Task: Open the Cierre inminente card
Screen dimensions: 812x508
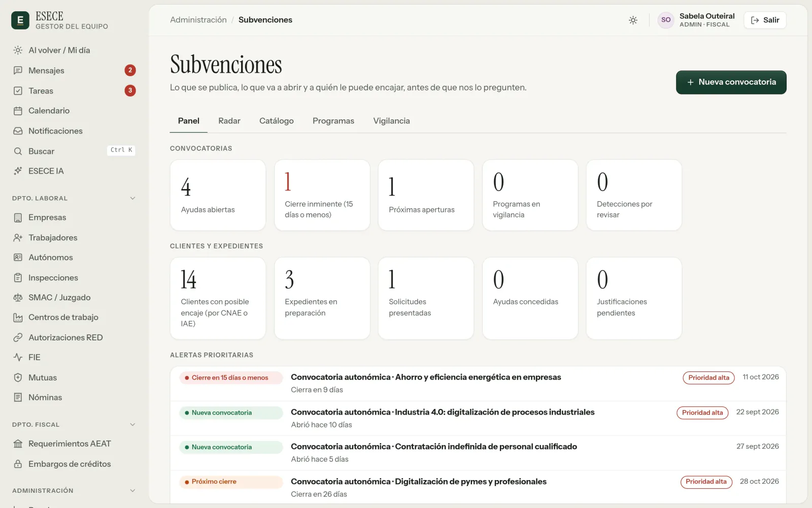Action: point(322,195)
